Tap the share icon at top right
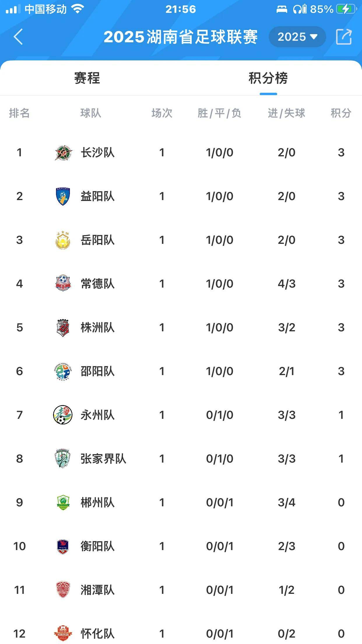 tap(344, 37)
